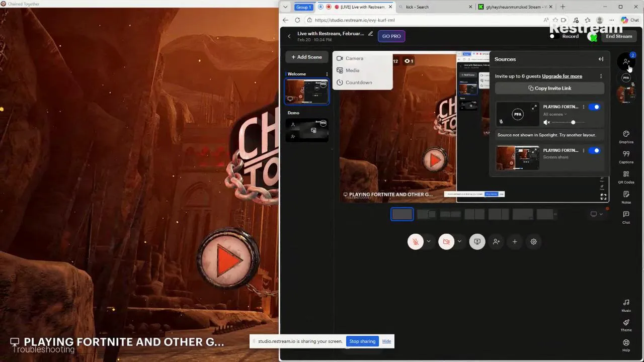Click the browser back arrow
This screenshot has height=362, width=644.
(285, 20)
